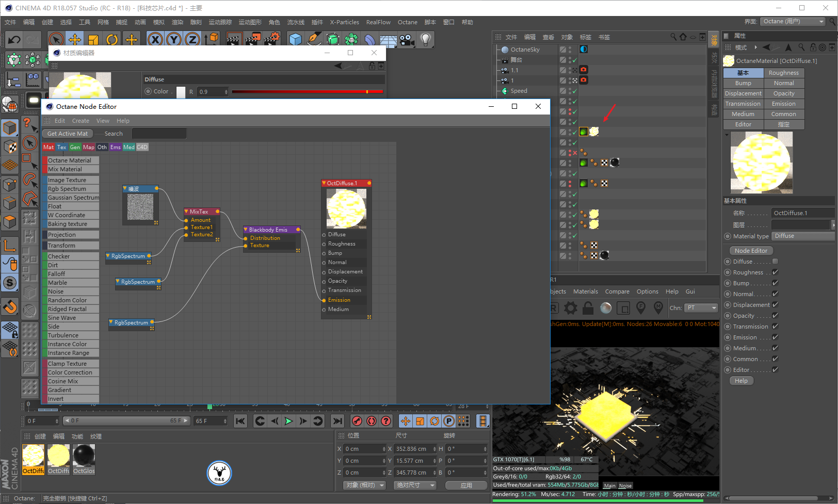Screen dimensions: 838x504
Task: Open the View menu in Node Editor
Action: pyautogui.click(x=103, y=121)
